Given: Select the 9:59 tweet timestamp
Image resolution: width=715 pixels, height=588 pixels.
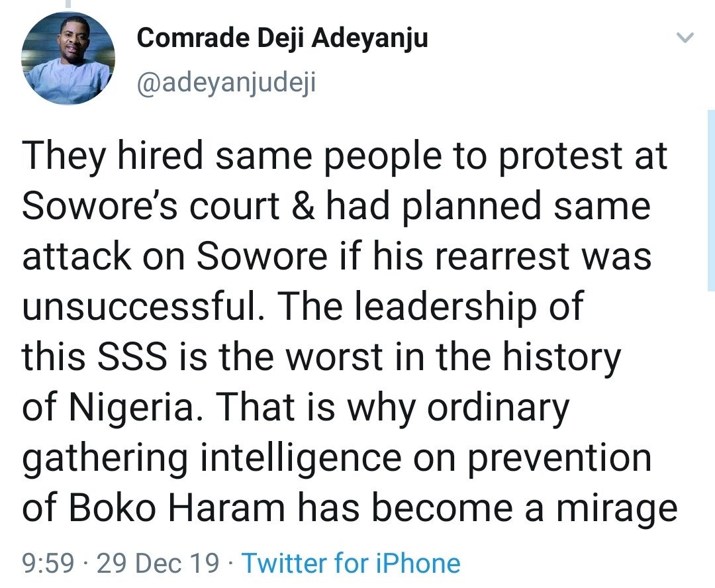Looking at the screenshot, I should point(48,563).
